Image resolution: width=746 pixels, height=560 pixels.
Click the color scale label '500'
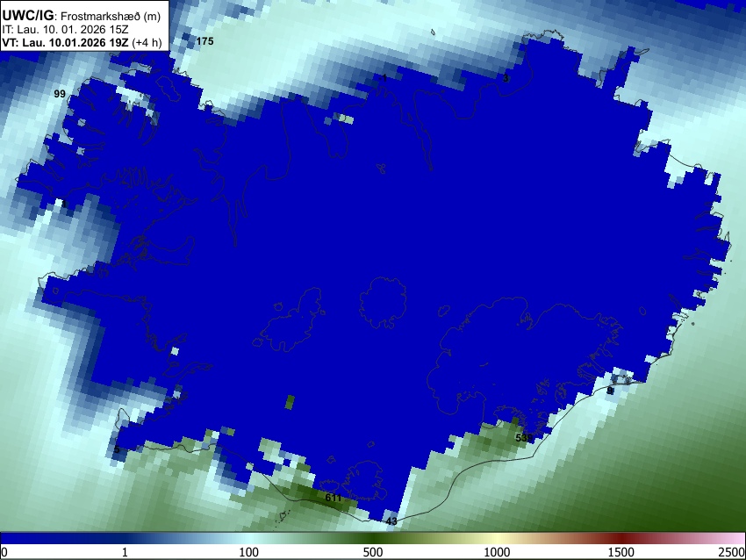(x=373, y=552)
